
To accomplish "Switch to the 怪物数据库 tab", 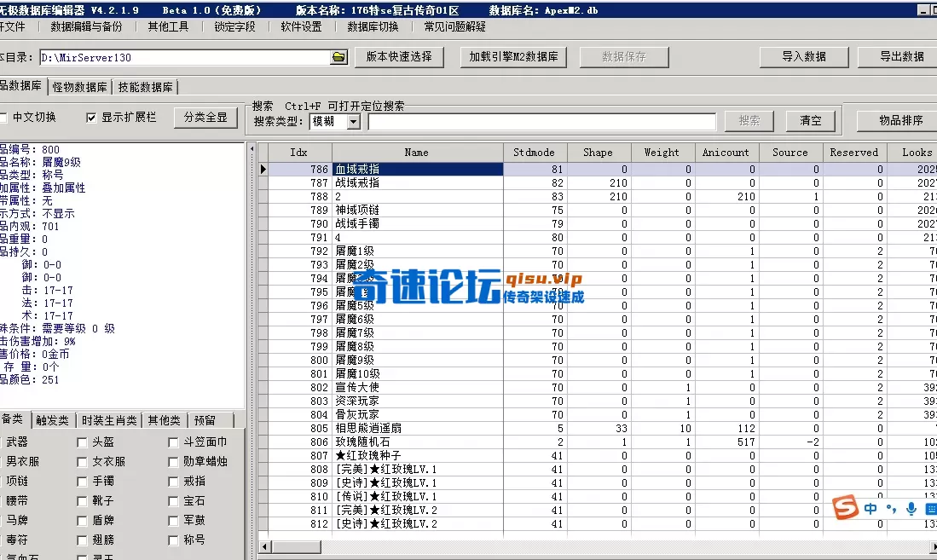I will (x=80, y=87).
